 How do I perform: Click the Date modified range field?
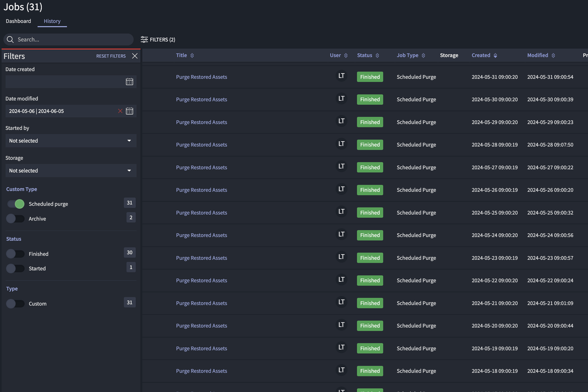tap(71, 111)
